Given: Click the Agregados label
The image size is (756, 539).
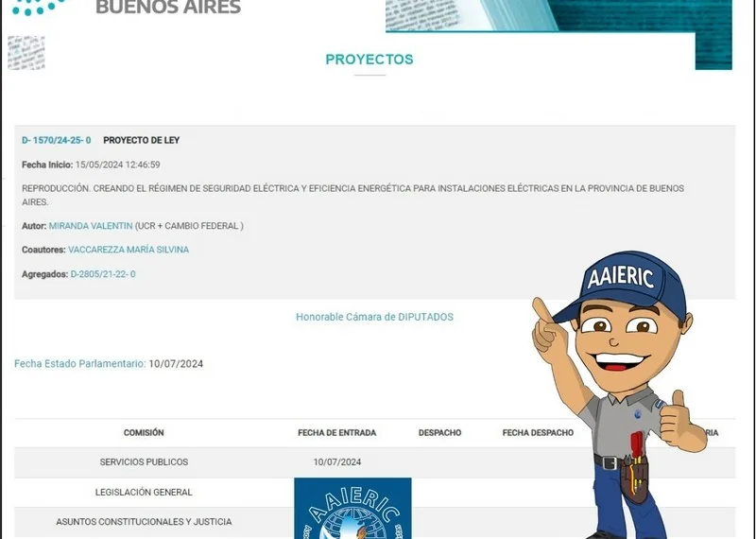Looking at the screenshot, I should tap(44, 274).
